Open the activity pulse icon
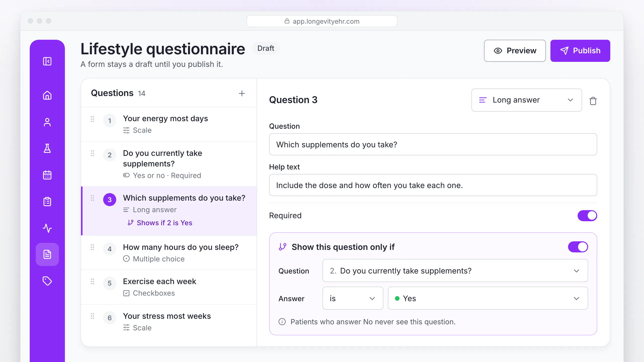 (x=47, y=228)
